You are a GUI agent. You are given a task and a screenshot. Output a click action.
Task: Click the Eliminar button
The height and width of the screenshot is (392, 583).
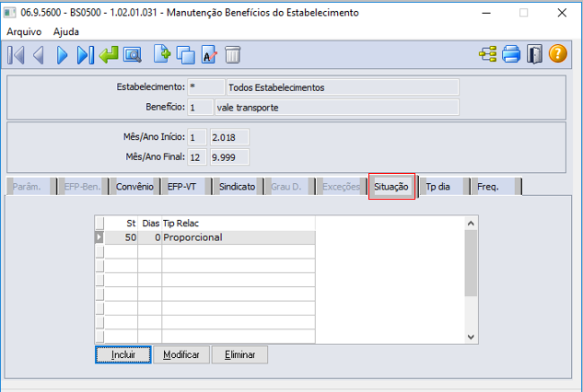(x=239, y=354)
